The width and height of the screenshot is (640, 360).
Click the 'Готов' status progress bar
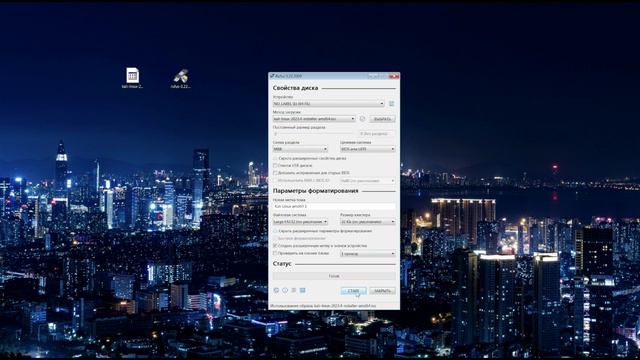(334, 276)
